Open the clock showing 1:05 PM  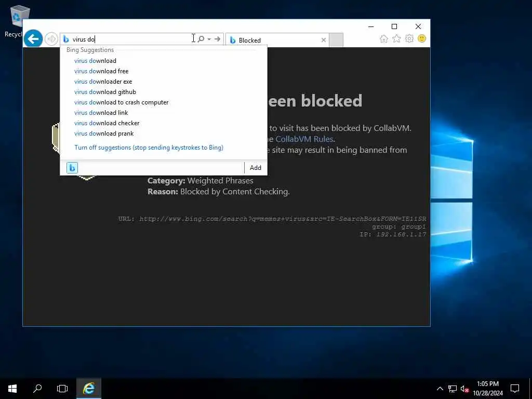488,389
